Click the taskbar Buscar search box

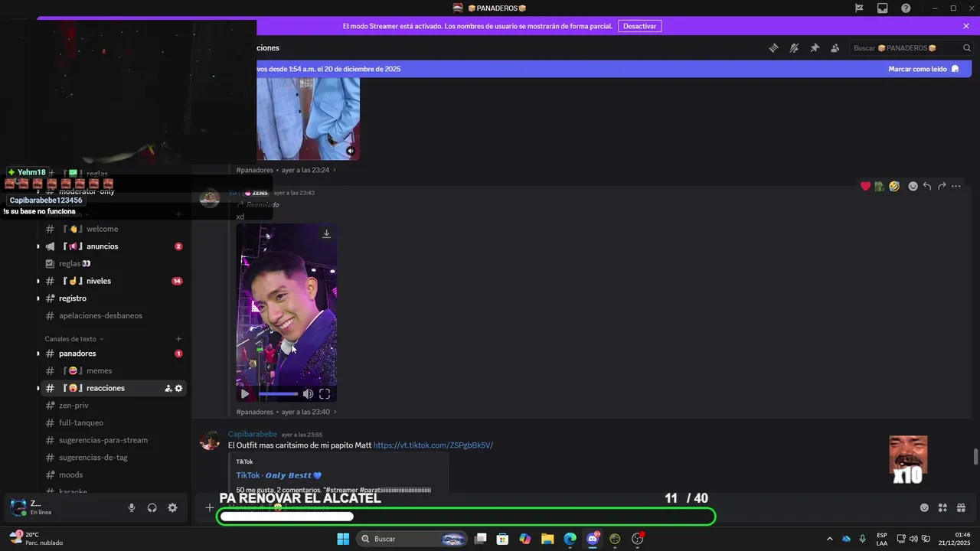[412, 539]
